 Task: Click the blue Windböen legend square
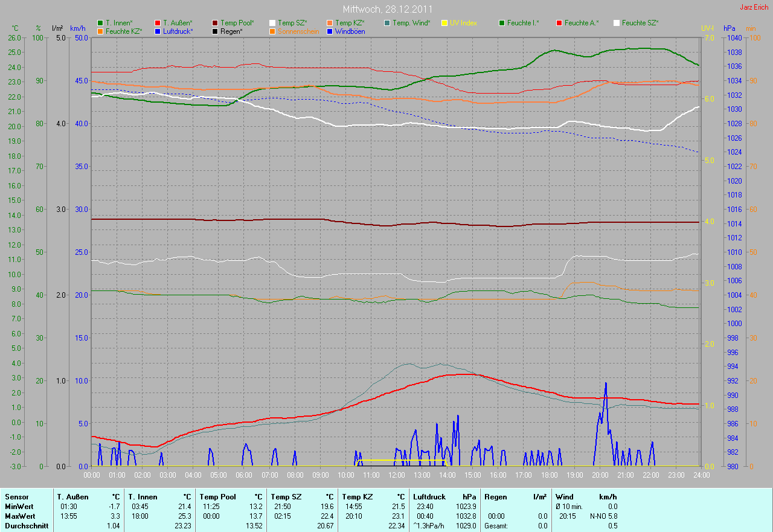pos(330,31)
